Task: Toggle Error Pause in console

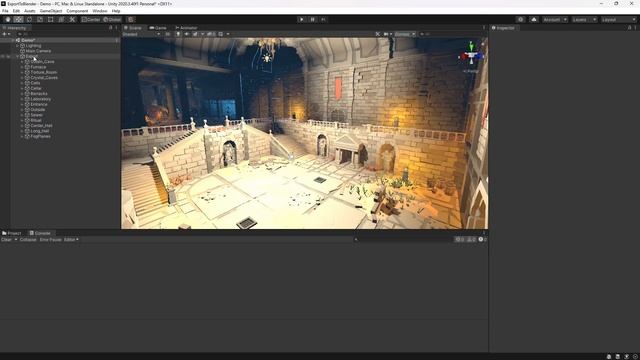Action: point(51,240)
